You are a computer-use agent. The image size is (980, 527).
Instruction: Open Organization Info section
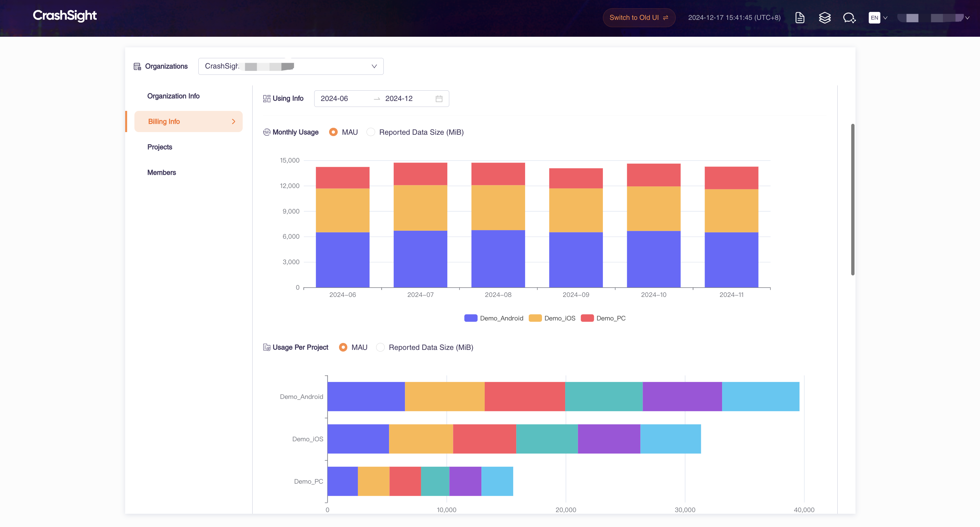pyautogui.click(x=173, y=96)
